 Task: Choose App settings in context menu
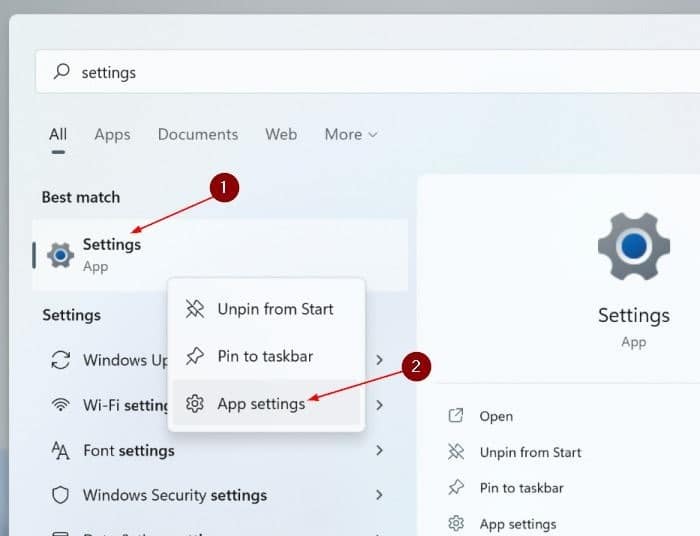267,403
